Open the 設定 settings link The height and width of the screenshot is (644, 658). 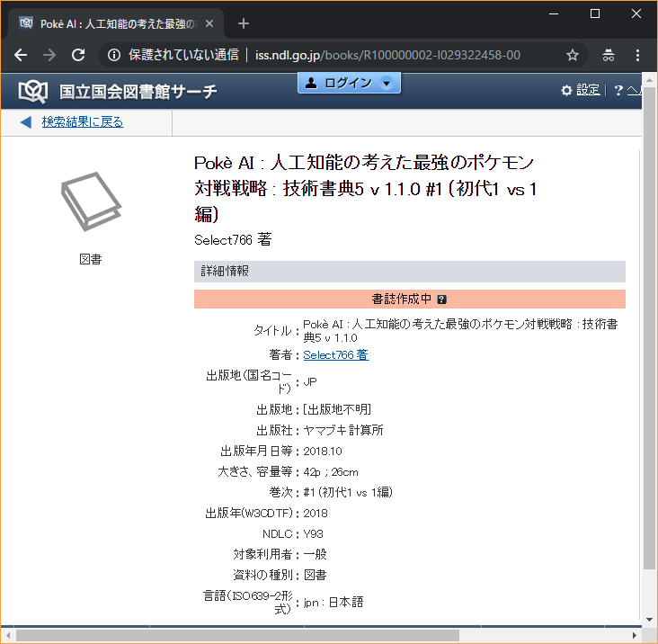click(x=588, y=90)
